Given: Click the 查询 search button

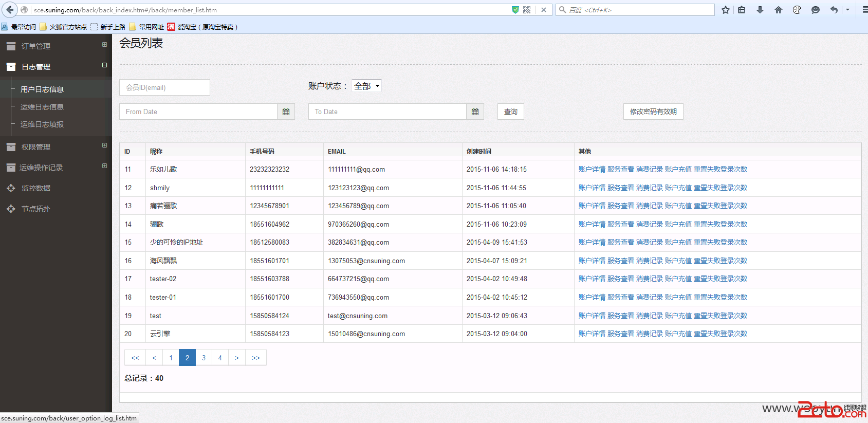Looking at the screenshot, I should tap(511, 112).
